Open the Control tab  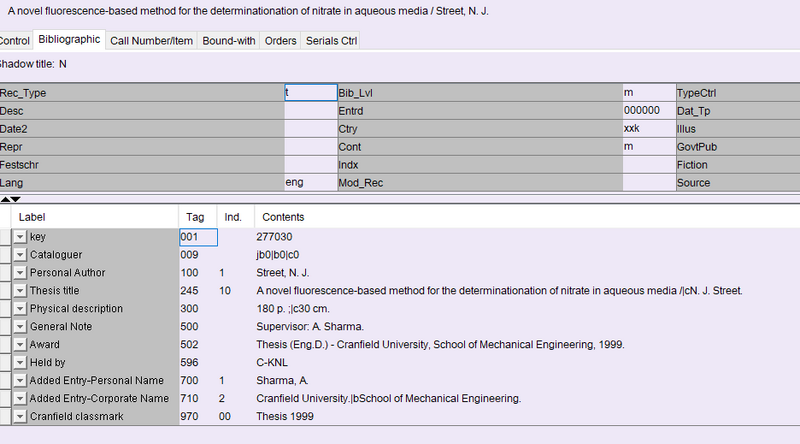point(15,41)
